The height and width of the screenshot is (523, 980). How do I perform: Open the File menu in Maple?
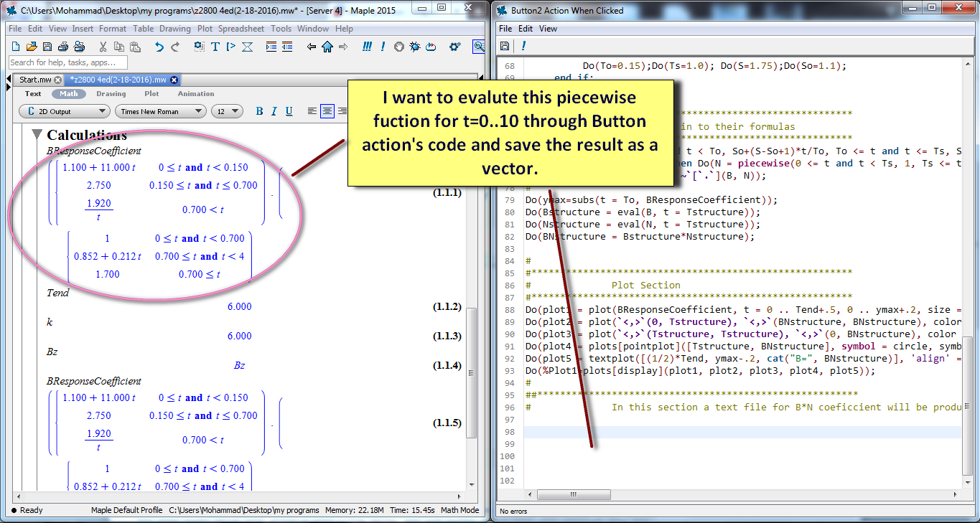click(x=15, y=29)
